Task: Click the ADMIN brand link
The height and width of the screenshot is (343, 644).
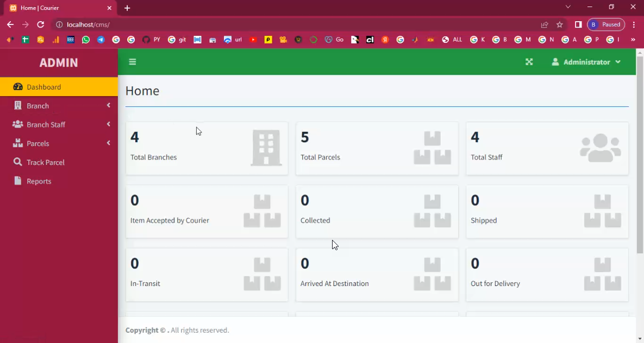Action: click(59, 62)
